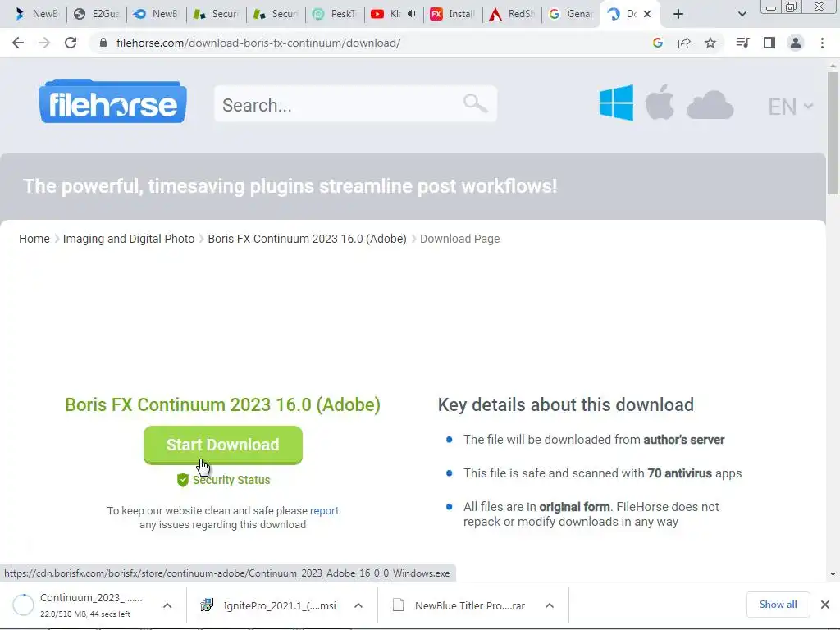Click the padlock site info icon

[103, 43]
